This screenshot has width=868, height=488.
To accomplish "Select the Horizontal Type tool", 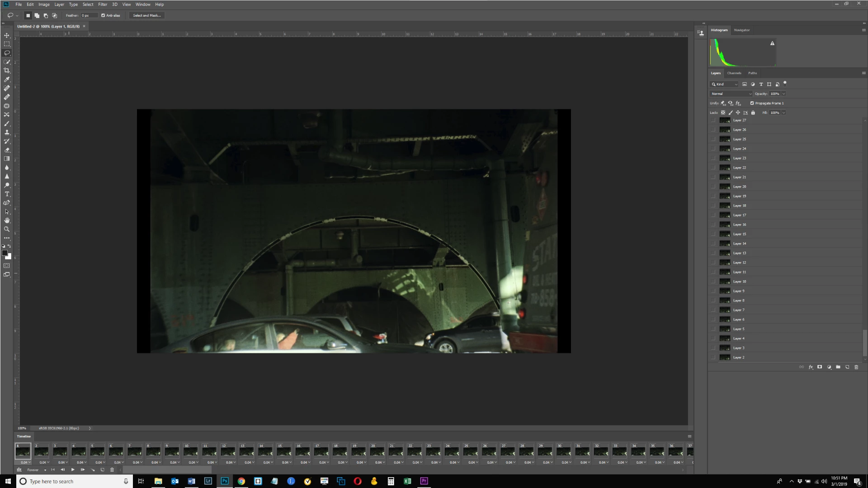I will (7, 194).
